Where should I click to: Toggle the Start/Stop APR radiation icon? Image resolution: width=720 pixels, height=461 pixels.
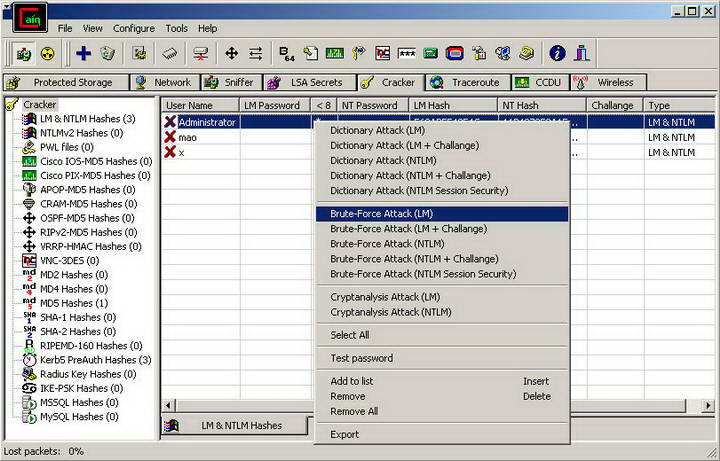point(47,53)
